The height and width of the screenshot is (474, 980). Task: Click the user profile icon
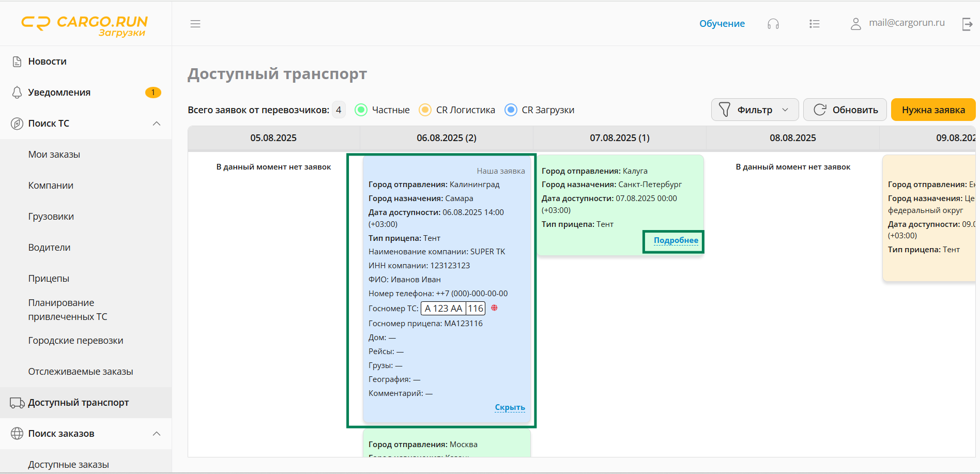click(855, 24)
